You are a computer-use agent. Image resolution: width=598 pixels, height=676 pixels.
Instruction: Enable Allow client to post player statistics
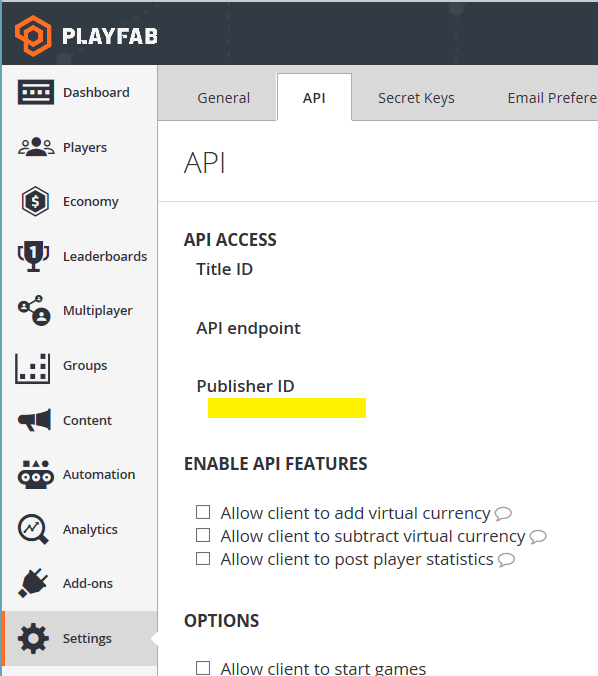[203, 559]
